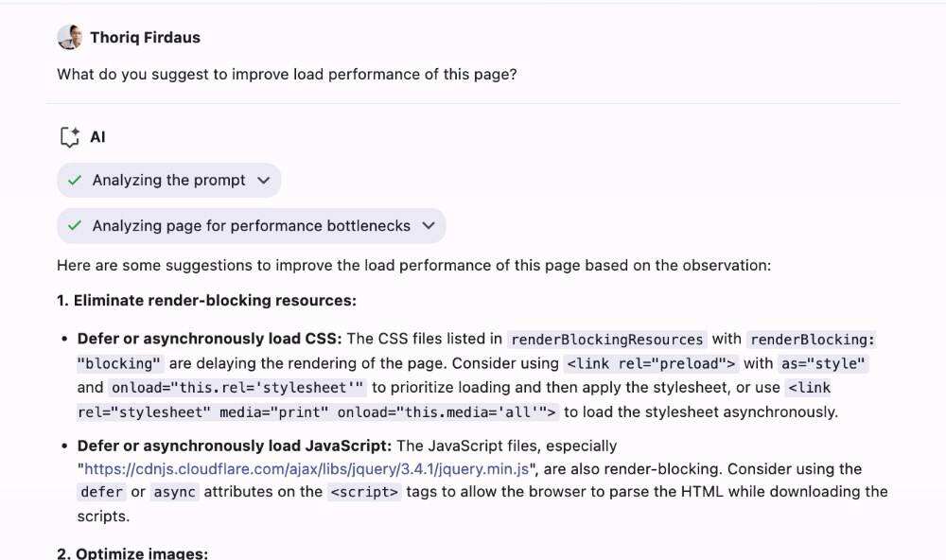
Task: Click the <script> tag code snippet
Action: [x=364, y=492]
